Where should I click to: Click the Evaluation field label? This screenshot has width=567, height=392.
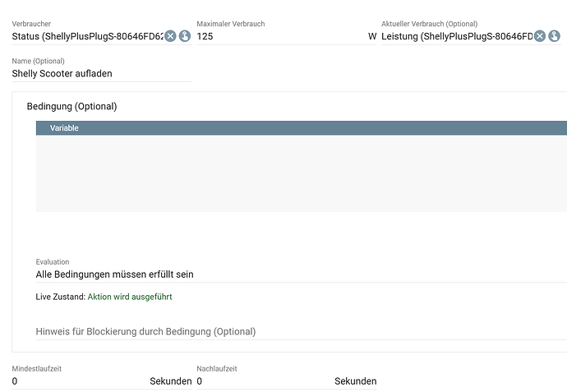53,262
